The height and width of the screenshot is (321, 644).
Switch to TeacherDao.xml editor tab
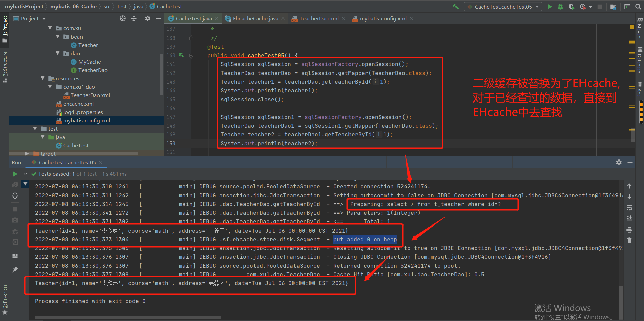(x=319, y=19)
